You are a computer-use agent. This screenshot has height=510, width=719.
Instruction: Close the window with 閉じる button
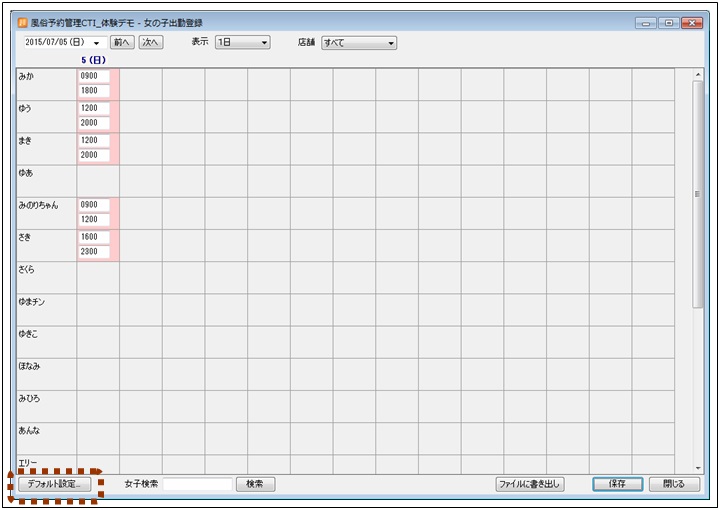coord(667,484)
